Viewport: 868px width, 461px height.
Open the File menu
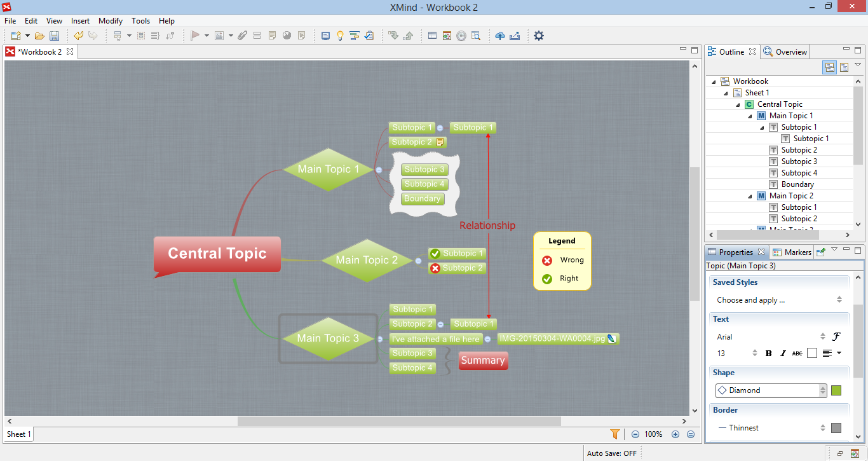(x=10, y=21)
